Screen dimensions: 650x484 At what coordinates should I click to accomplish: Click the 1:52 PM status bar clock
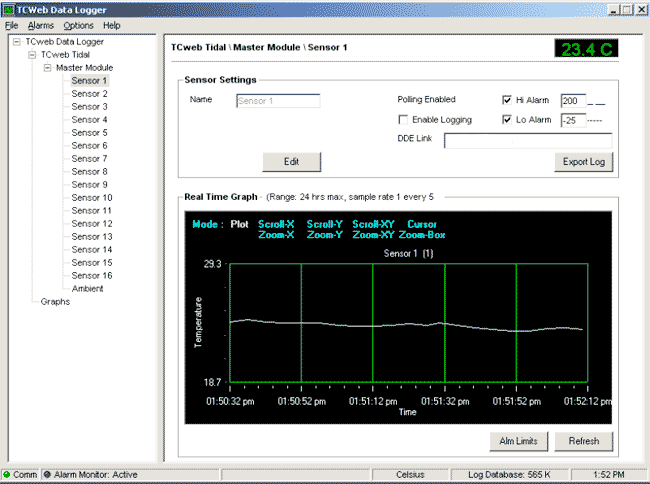[608, 474]
